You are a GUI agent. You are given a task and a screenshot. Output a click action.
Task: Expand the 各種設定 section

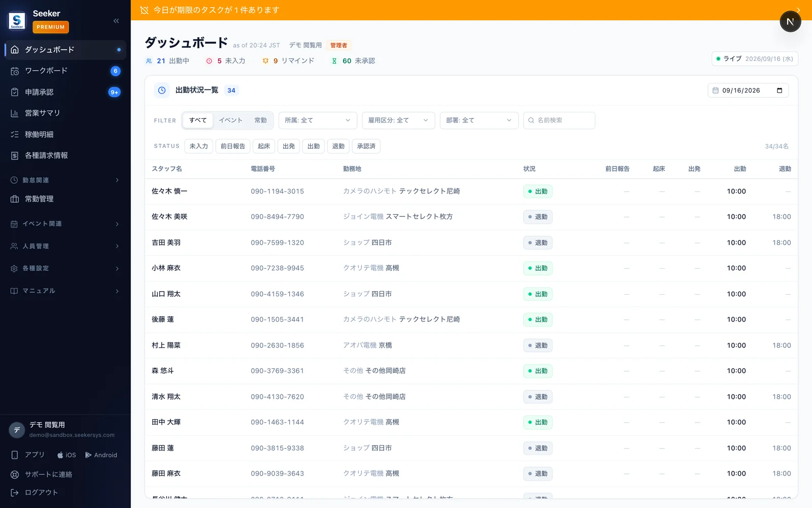pos(65,268)
